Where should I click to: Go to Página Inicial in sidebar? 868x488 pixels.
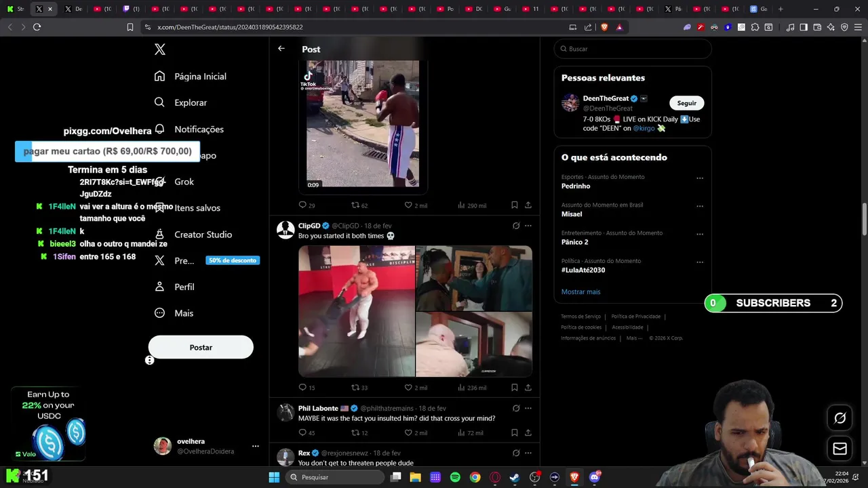191,77
